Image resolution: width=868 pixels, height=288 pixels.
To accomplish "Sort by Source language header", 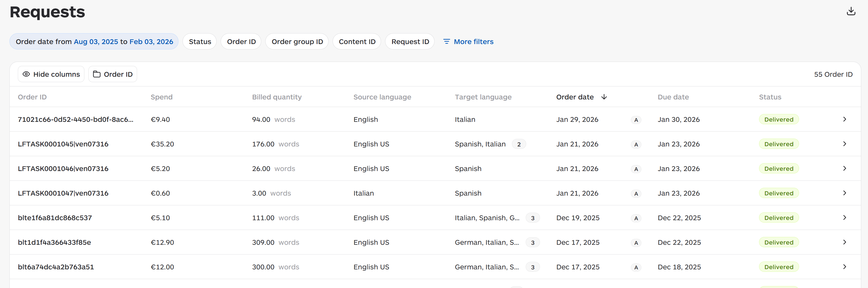I will [x=382, y=97].
